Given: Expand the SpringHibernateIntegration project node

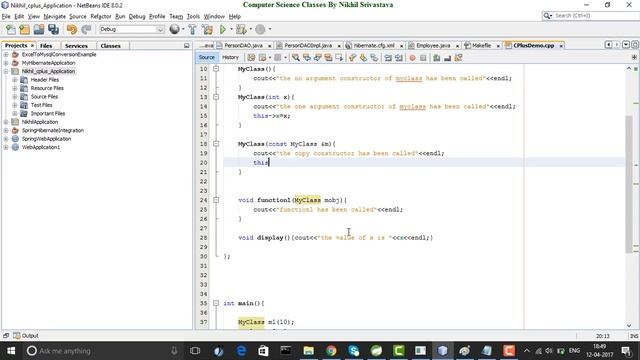Looking at the screenshot, I should [x=6, y=130].
